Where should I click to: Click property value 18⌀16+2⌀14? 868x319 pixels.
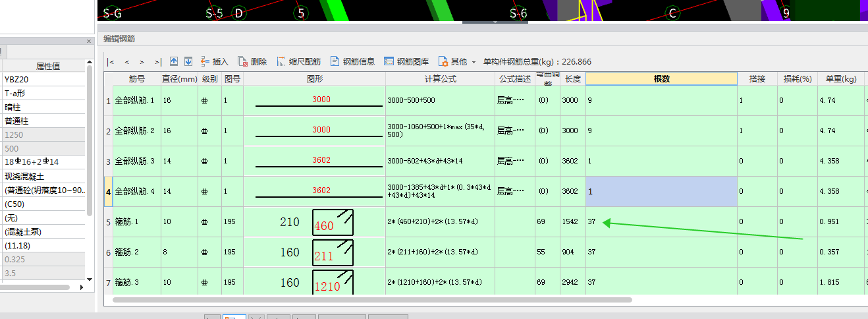point(43,162)
